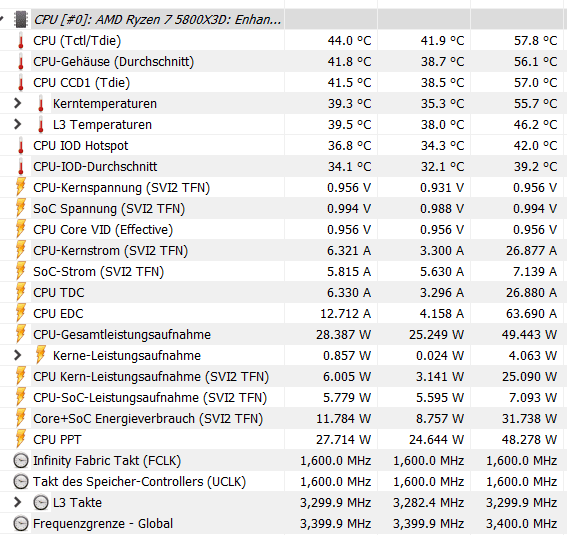Select the CPU EDC sensor row
567x535 pixels.
click(x=284, y=313)
